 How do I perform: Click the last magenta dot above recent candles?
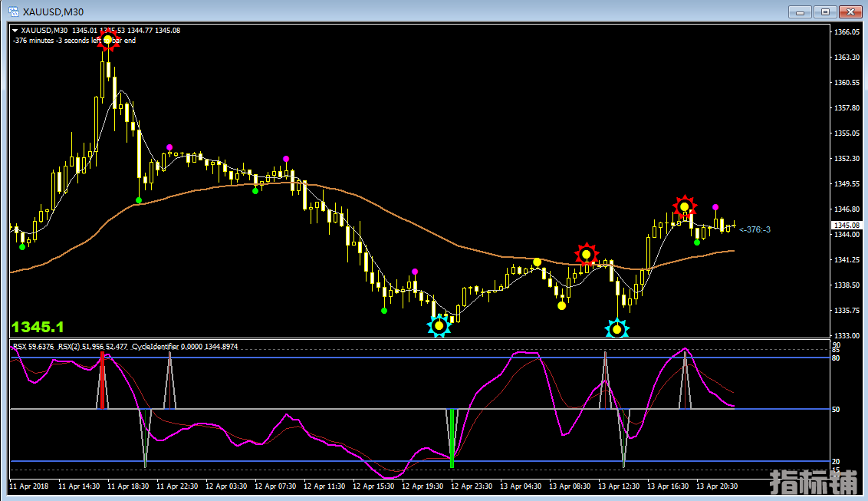click(x=715, y=207)
